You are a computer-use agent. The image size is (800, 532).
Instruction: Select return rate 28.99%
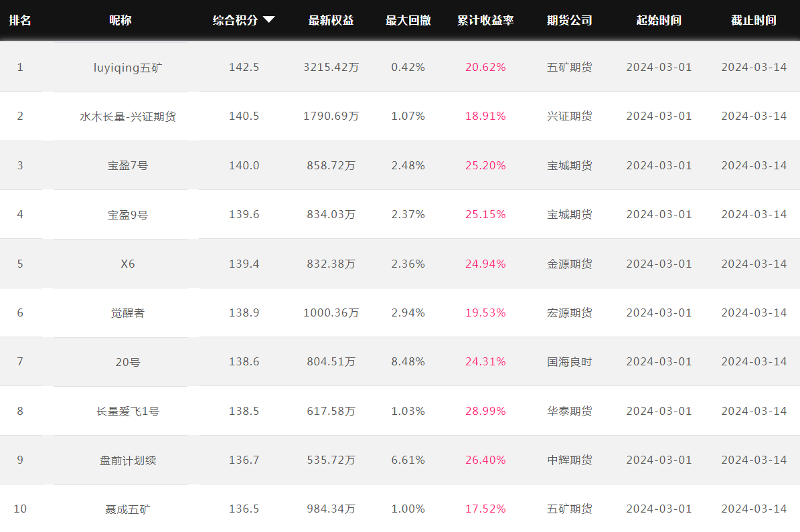click(485, 411)
